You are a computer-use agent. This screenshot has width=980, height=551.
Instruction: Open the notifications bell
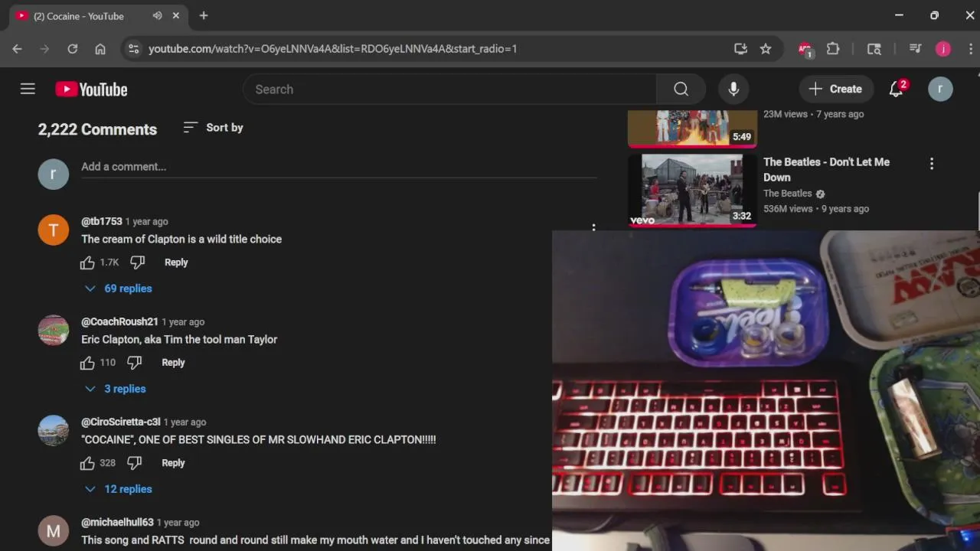click(x=897, y=89)
